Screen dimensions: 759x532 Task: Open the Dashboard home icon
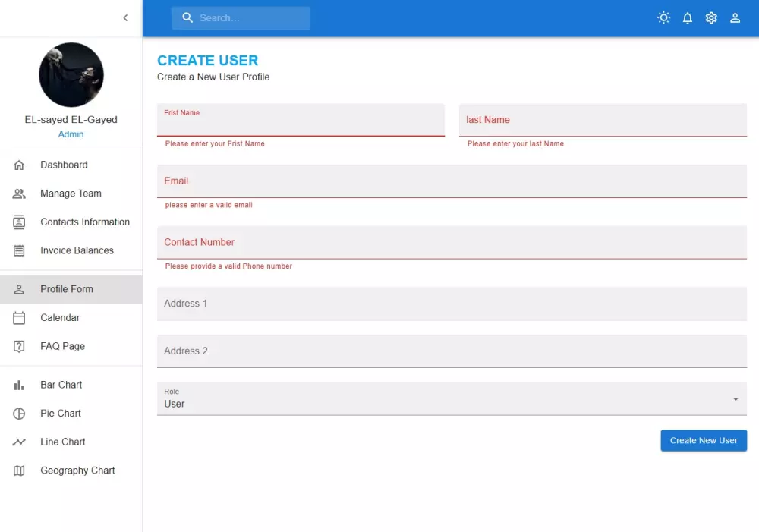click(x=18, y=165)
